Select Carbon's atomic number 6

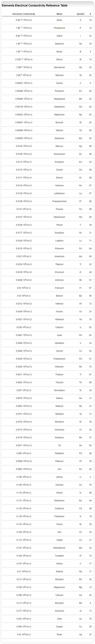coord(90,83)
